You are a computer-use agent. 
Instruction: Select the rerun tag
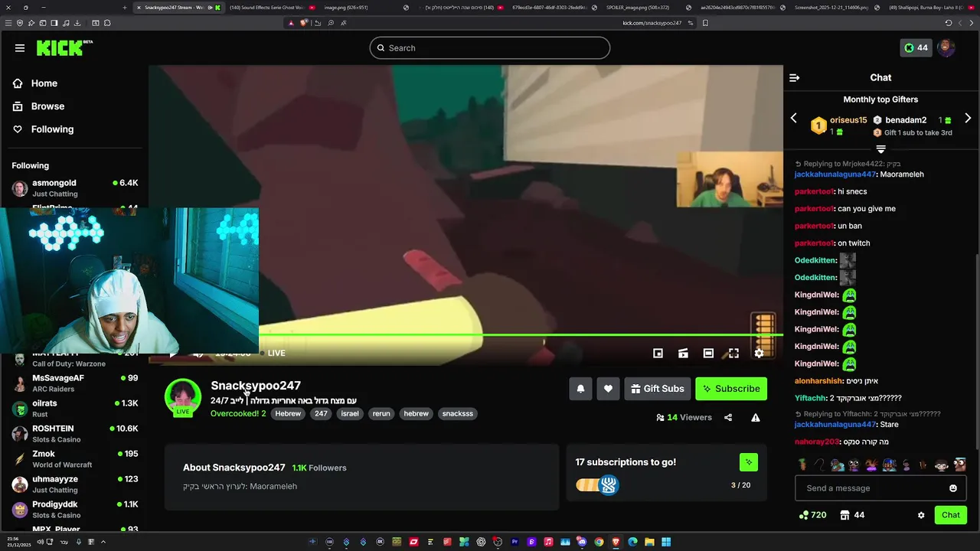pyautogui.click(x=381, y=413)
